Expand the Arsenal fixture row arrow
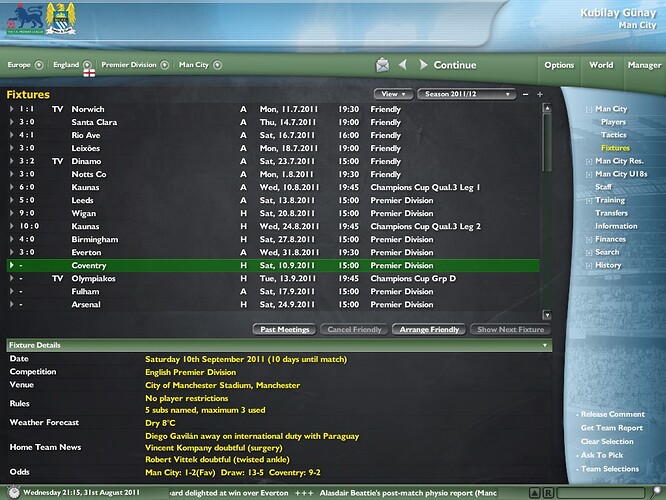 pyautogui.click(x=11, y=304)
